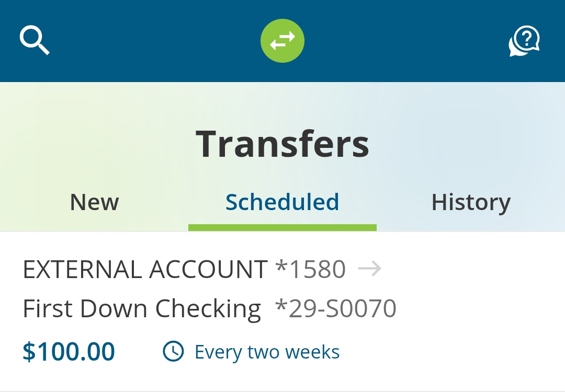
Task: Click the clock icon beside frequency
Action: (173, 352)
